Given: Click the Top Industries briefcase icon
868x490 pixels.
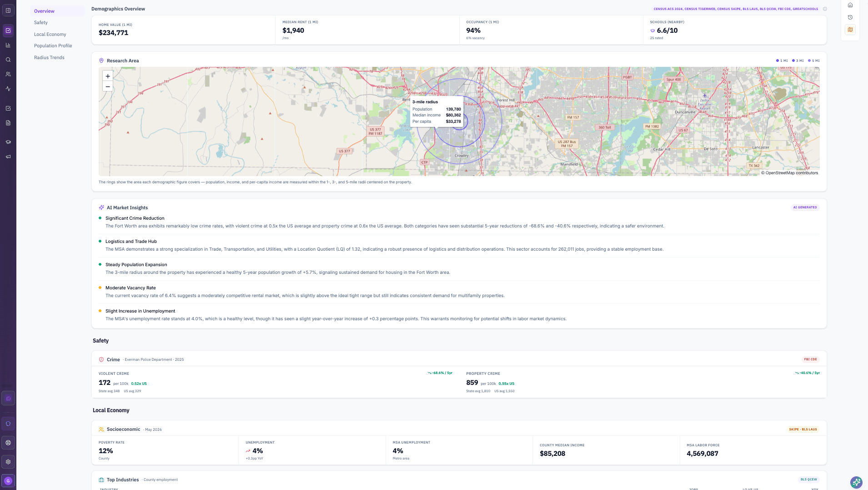Looking at the screenshot, I should [101, 480].
